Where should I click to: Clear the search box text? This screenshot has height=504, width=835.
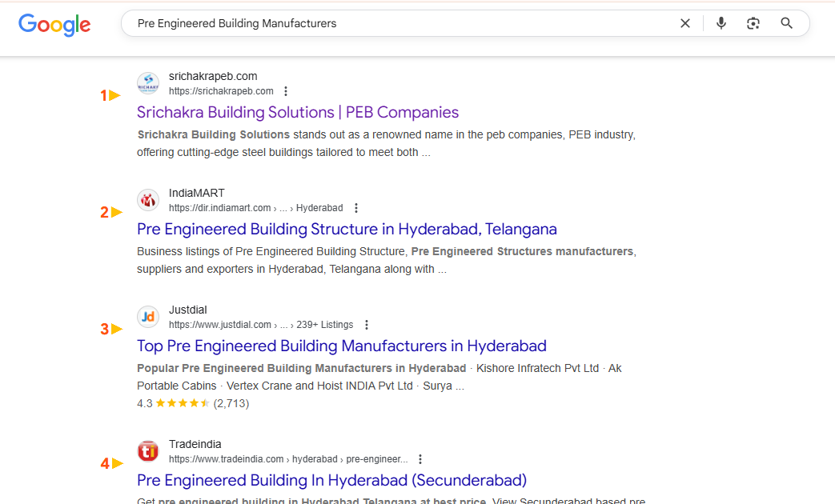pyautogui.click(x=684, y=24)
